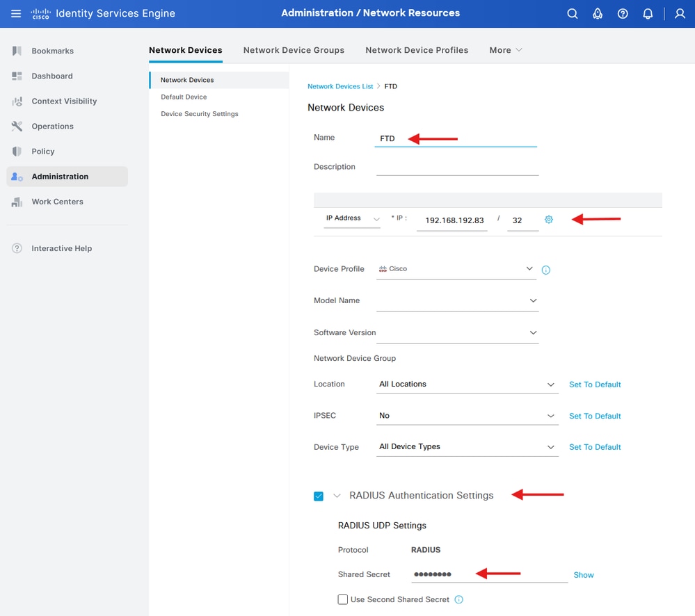Click the gear icon beside IP mask
This screenshot has height=616, width=695.
549,220
